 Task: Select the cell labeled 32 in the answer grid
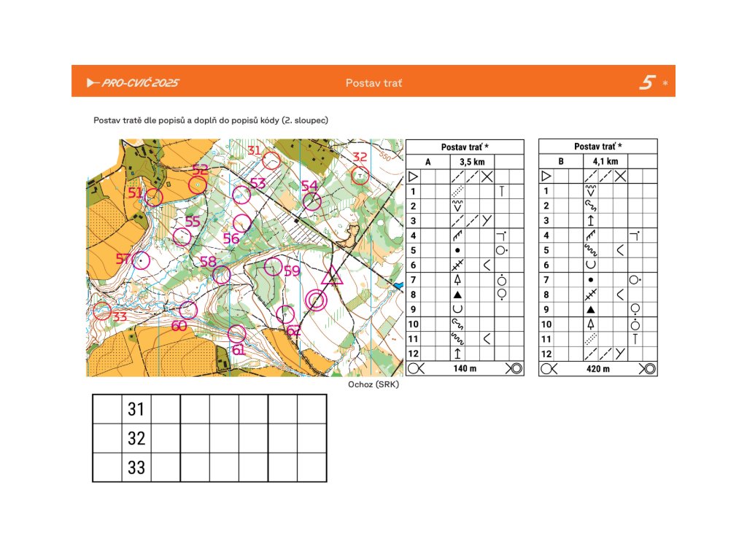coord(136,438)
